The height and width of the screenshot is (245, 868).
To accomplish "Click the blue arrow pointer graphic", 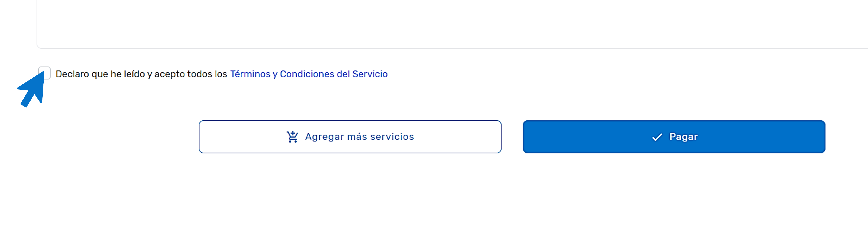I will tap(32, 89).
